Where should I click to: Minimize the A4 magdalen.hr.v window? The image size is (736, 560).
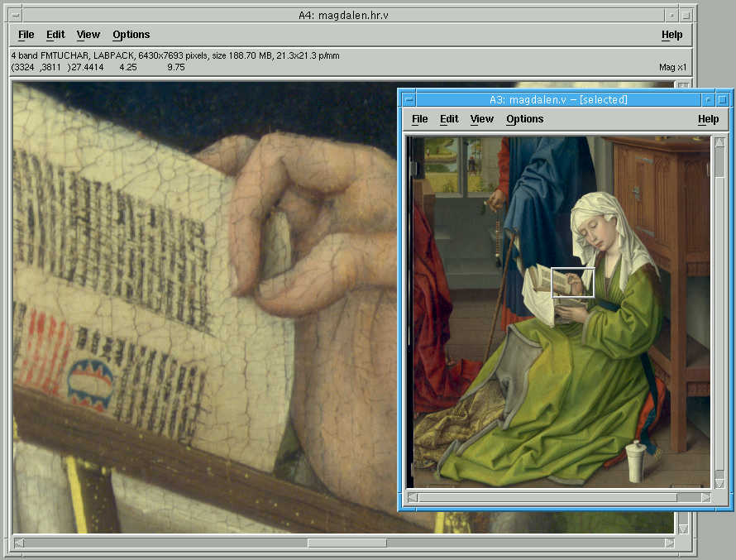pyautogui.click(x=671, y=16)
